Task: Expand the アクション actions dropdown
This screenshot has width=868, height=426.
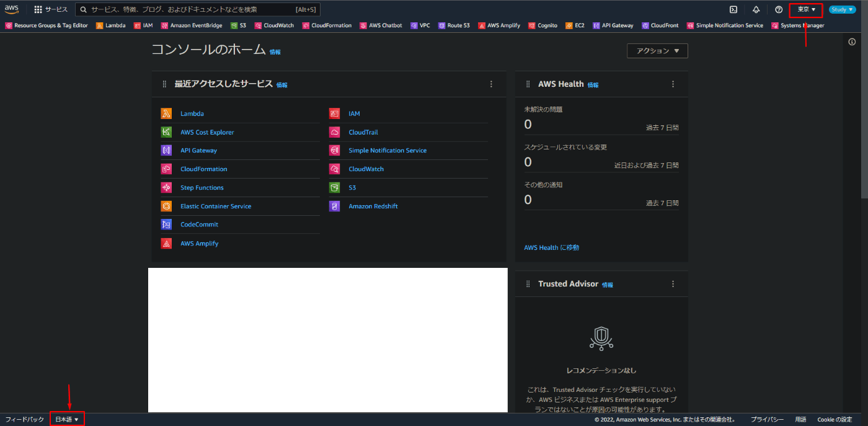Action: (657, 51)
